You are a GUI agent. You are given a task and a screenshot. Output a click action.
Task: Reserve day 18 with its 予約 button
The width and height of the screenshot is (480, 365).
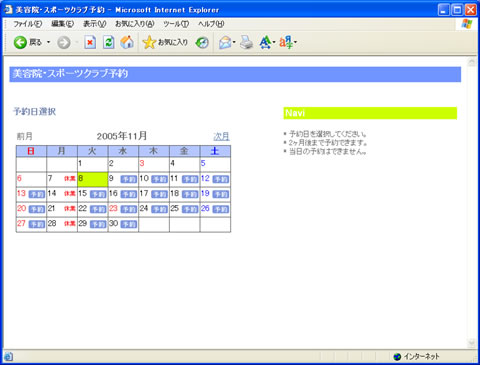(190, 194)
